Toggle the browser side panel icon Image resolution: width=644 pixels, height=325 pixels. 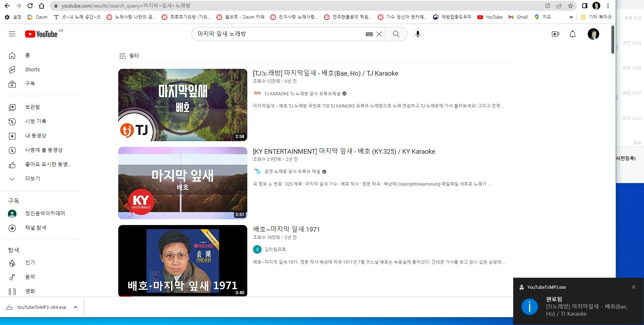(x=585, y=6)
